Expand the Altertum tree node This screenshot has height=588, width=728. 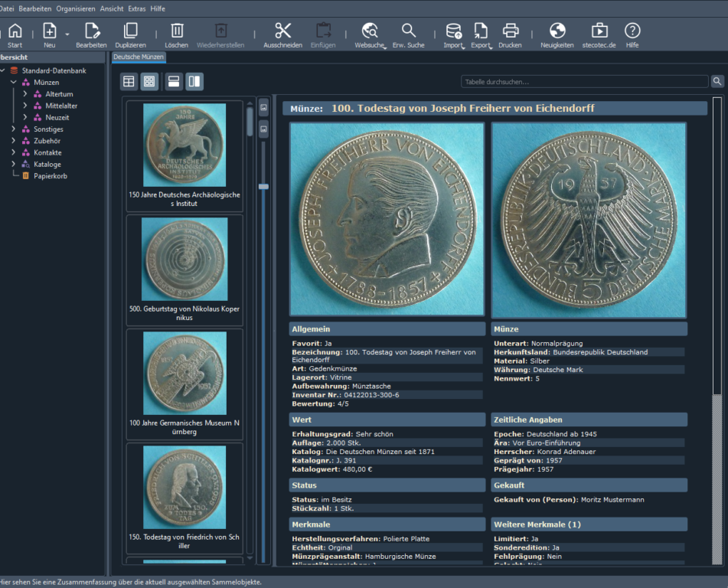coord(25,94)
